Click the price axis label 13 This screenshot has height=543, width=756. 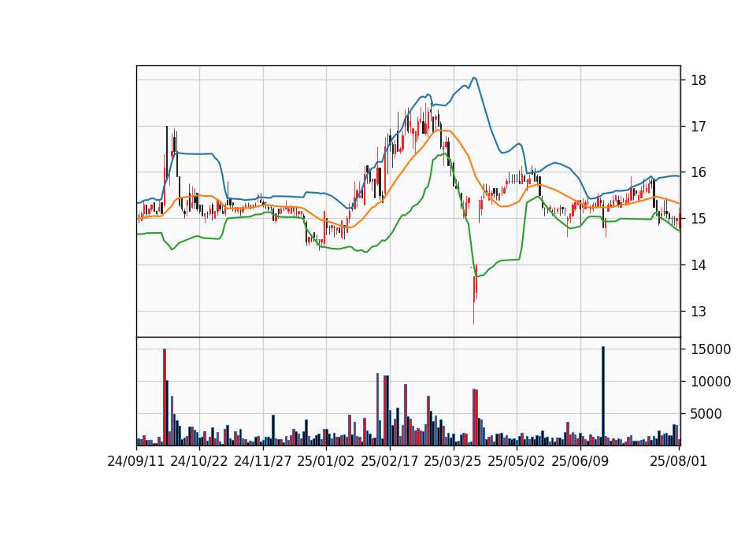click(699, 312)
